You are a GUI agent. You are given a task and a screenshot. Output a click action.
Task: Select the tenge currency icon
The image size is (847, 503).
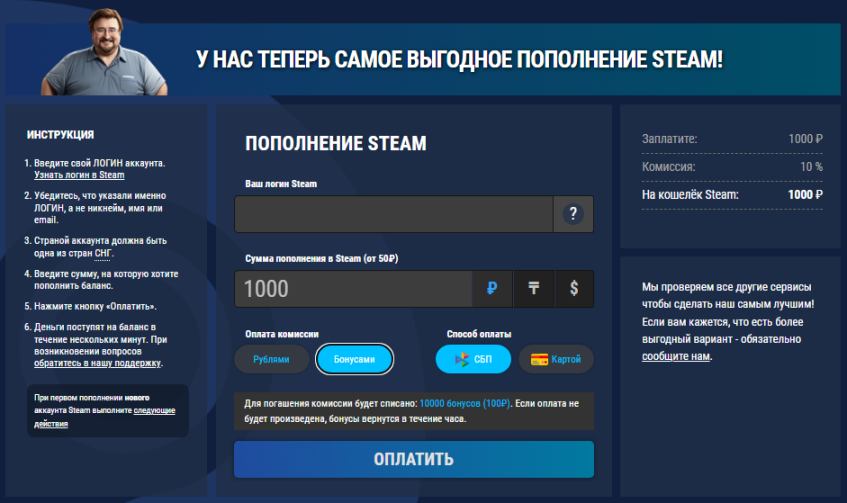pyautogui.click(x=533, y=289)
